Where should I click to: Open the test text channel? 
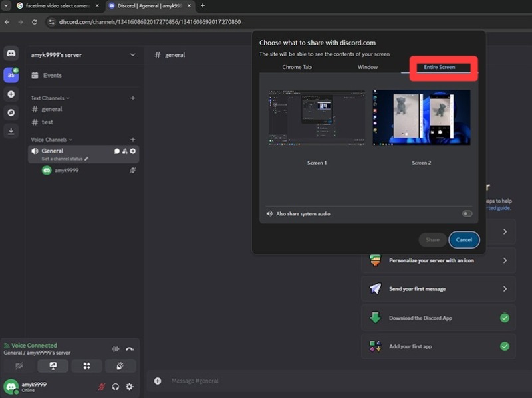click(47, 122)
